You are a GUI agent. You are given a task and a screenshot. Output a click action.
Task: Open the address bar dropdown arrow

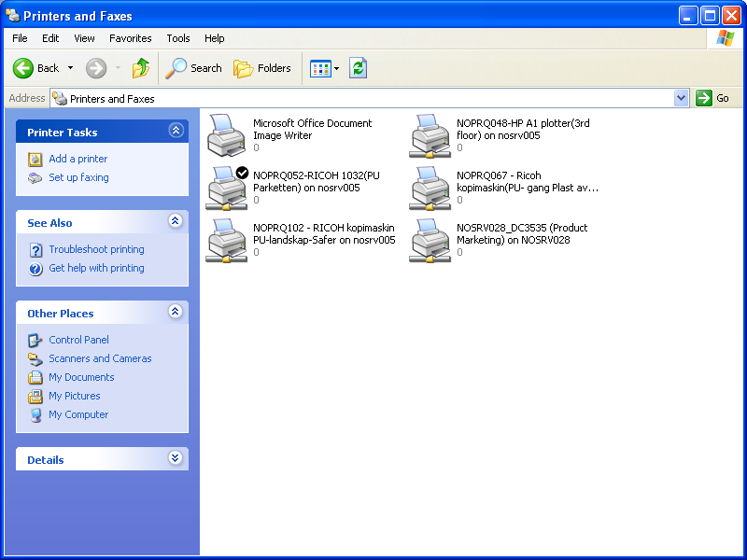point(681,98)
